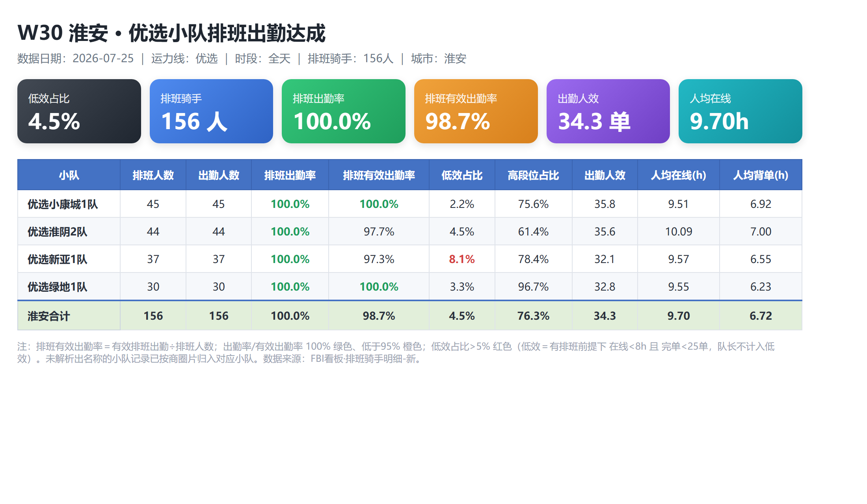Click the 淮安合计 total row label
Image resolution: width=867 pixels, height=504 pixels.
(48, 316)
